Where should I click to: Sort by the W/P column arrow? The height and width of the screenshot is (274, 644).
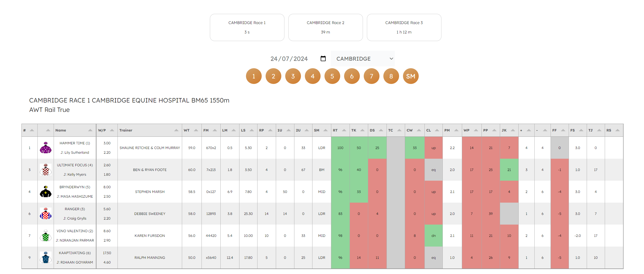pos(112,130)
